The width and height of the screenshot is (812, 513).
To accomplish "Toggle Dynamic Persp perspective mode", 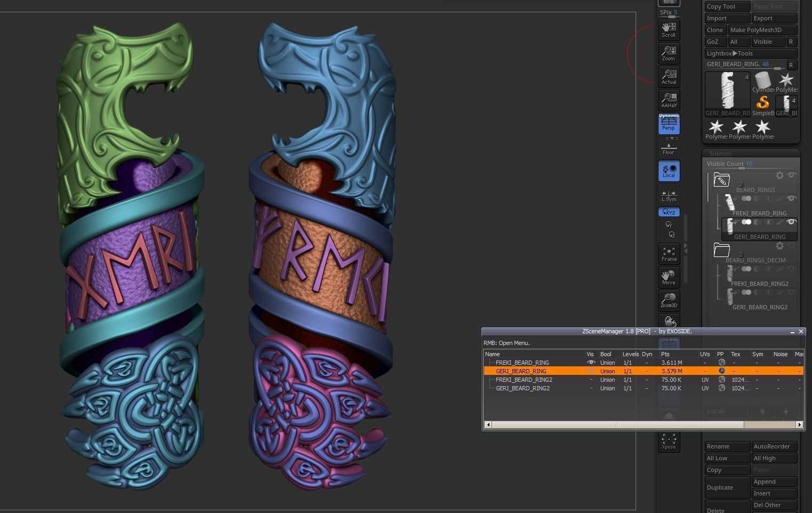I will (669, 123).
